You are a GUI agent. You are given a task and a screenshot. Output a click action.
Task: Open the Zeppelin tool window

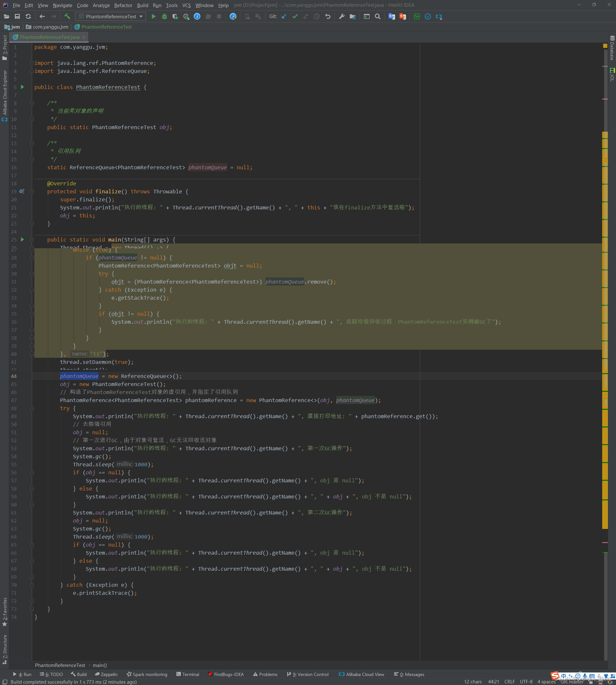tap(106, 674)
